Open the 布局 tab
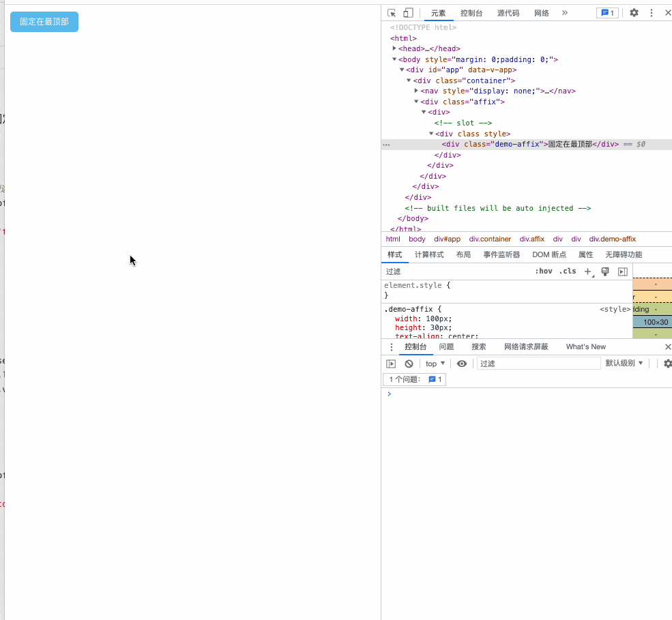 (x=463, y=254)
